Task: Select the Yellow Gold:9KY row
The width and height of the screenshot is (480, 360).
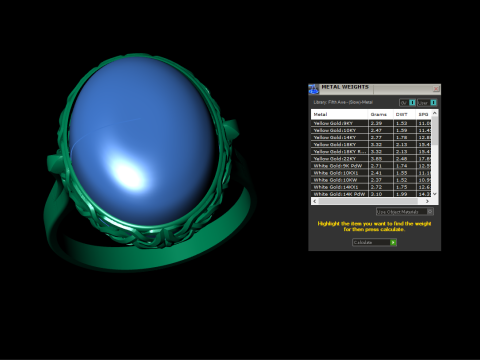Action: pos(371,123)
